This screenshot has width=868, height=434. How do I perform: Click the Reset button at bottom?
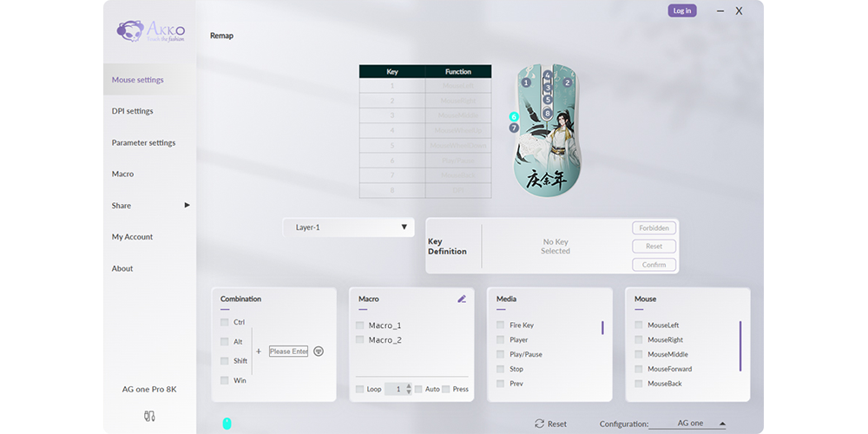click(x=550, y=424)
